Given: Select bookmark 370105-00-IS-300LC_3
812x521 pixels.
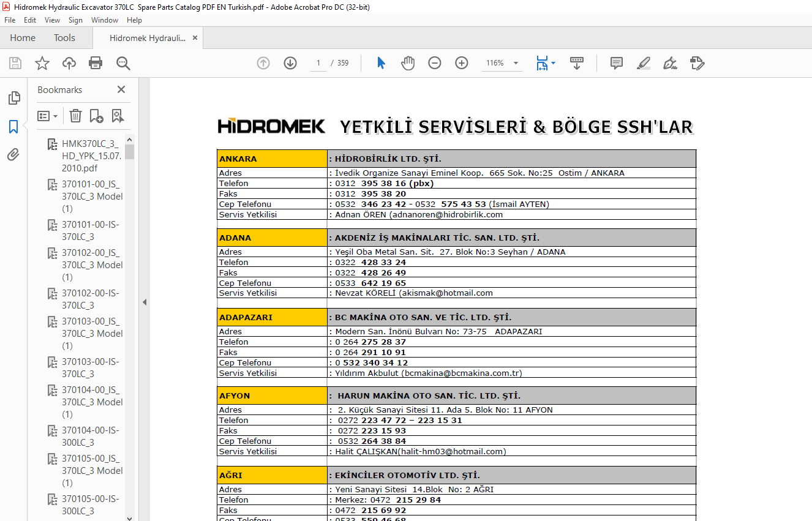Looking at the screenshot, I should click(x=91, y=505).
